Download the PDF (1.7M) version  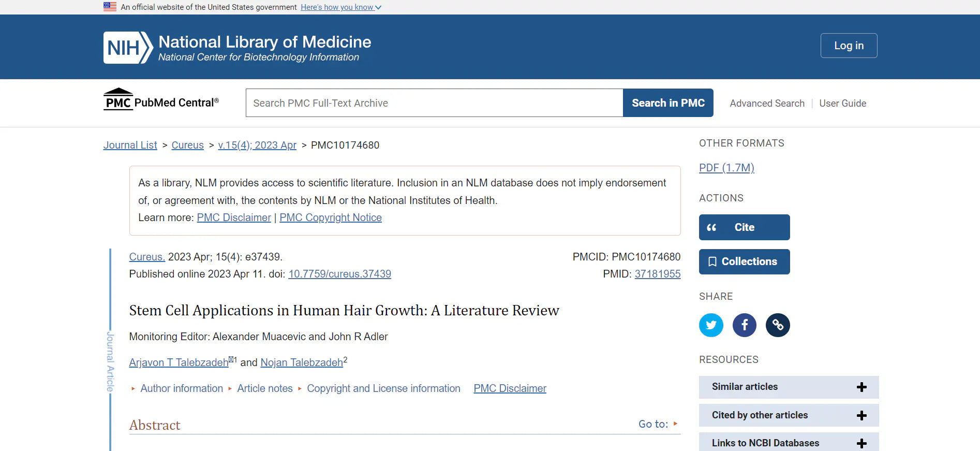tap(726, 168)
